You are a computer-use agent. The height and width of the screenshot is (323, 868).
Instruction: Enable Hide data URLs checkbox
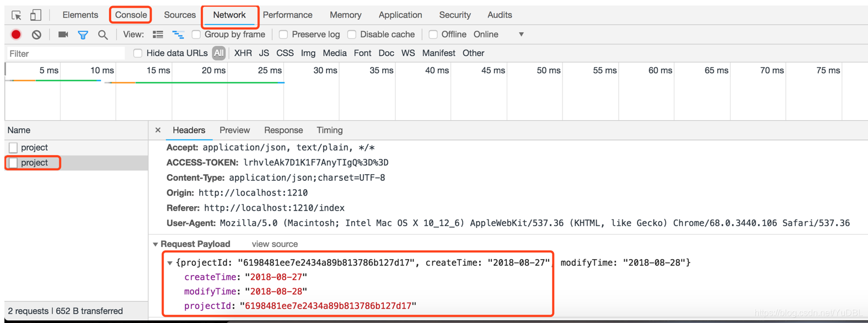(138, 53)
